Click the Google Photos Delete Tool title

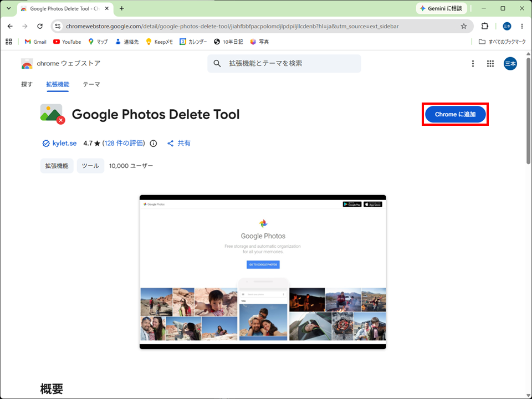156,114
